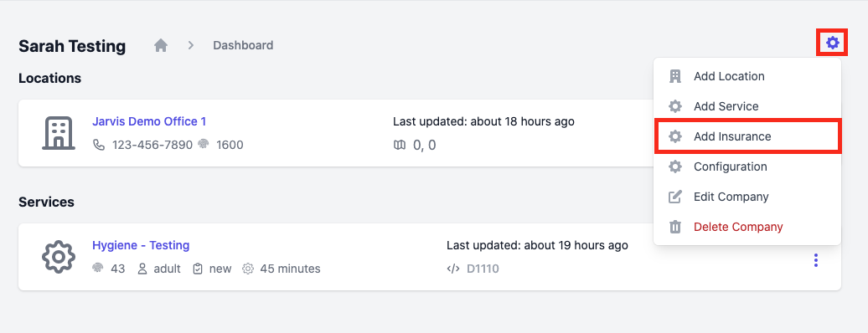Click the gear icon beside Add Service

coord(674,106)
